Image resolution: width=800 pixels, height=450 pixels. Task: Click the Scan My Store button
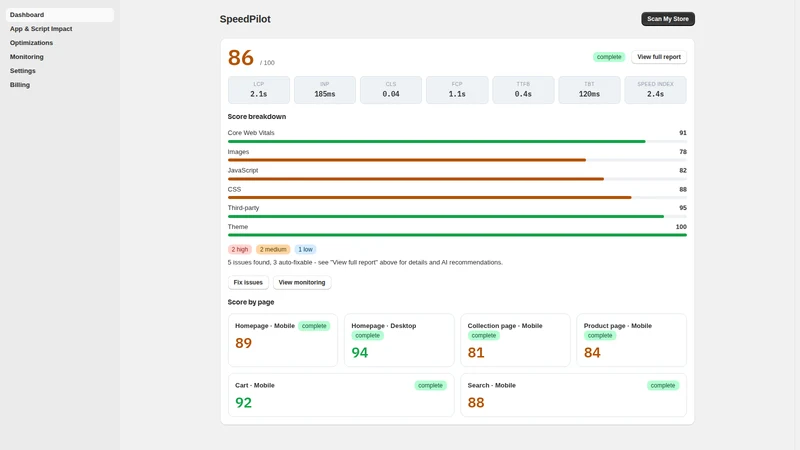(668, 19)
